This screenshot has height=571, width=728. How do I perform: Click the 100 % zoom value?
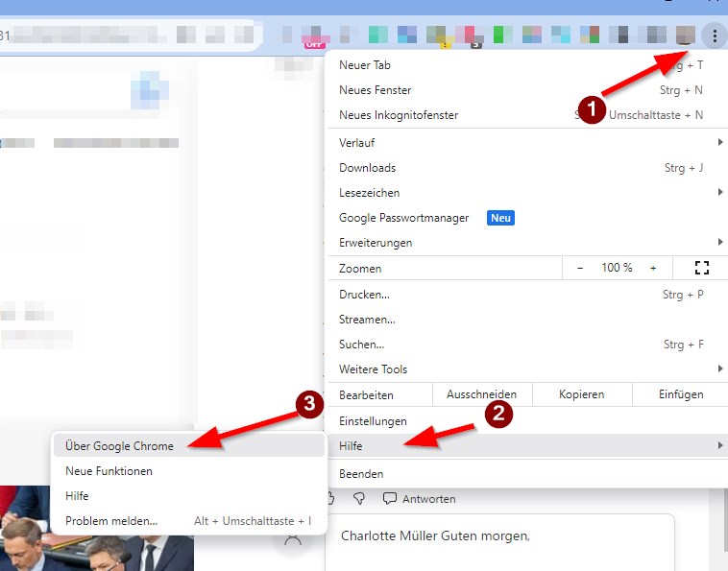tap(617, 268)
